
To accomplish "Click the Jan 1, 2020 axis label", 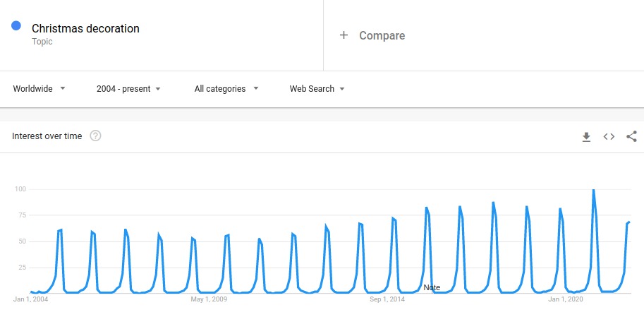I will coord(566,299).
